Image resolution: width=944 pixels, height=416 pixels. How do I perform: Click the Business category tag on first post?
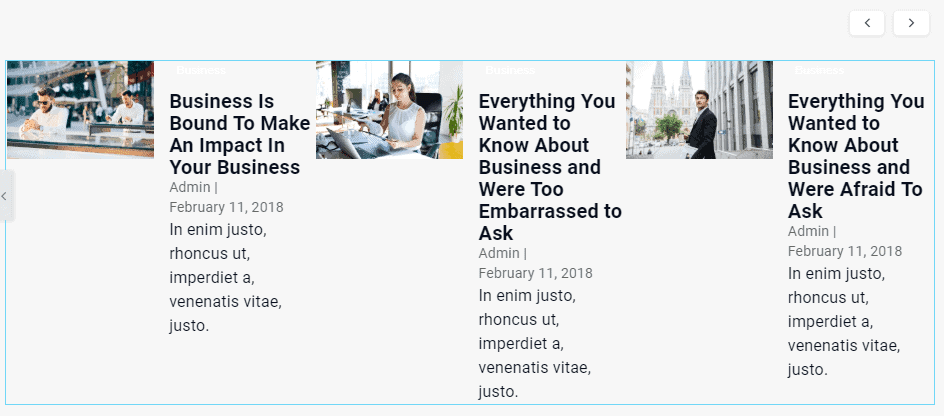pyautogui.click(x=201, y=71)
